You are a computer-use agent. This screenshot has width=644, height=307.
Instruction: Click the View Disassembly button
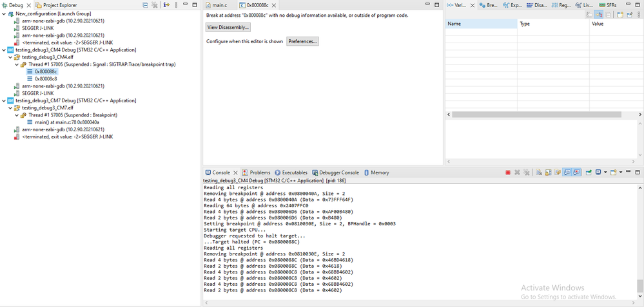pos(228,28)
